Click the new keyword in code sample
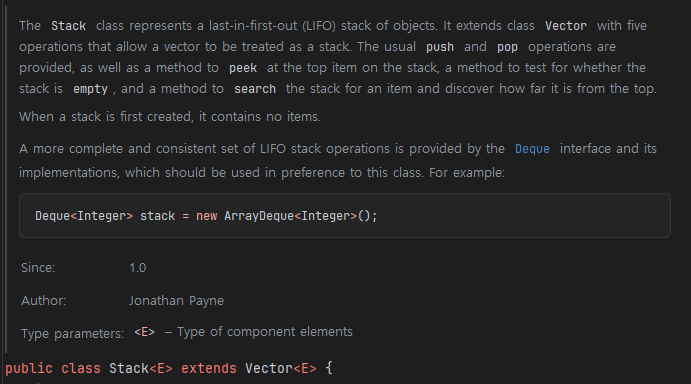The height and width of the screenshot is (384, 691). click(207, 216)
